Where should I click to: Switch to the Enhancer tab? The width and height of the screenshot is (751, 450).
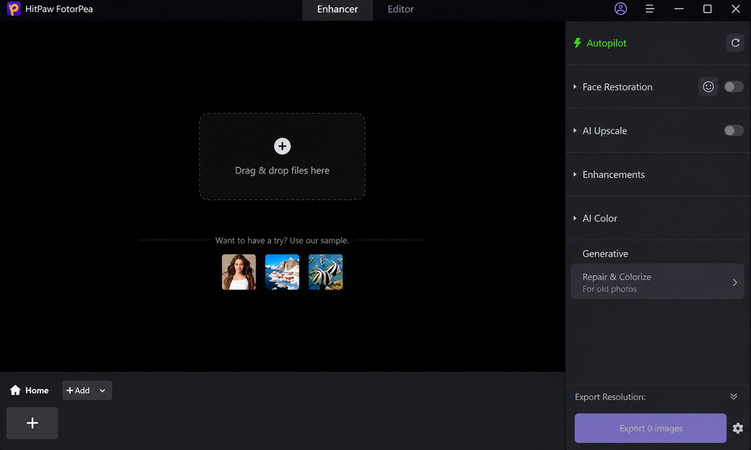pos(337,9)
